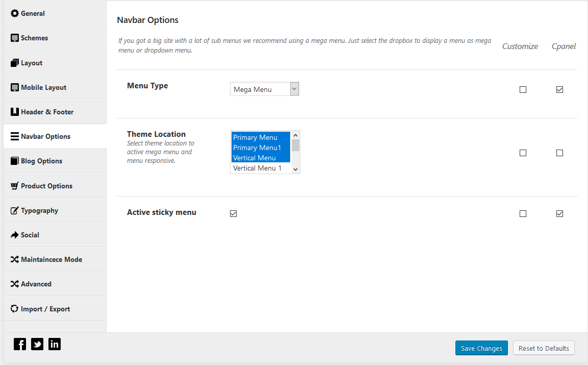The height and width of the screenshot is (365, 588).
Task: Go to the Layout tab
Action: pos(55,63)
